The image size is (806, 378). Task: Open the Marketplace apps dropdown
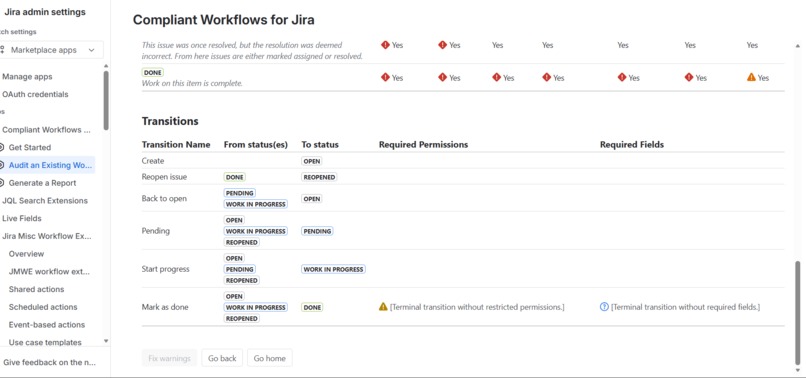point(51,50)
